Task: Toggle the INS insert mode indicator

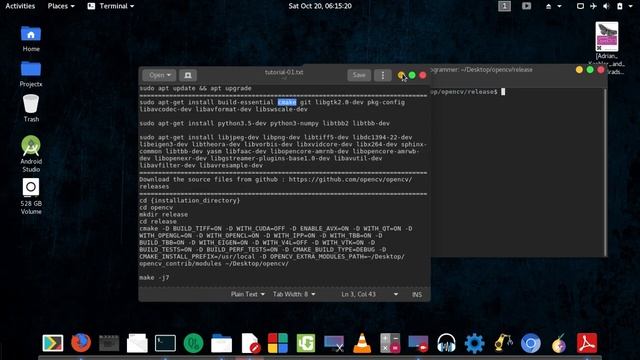Action: tap(417, 294)
